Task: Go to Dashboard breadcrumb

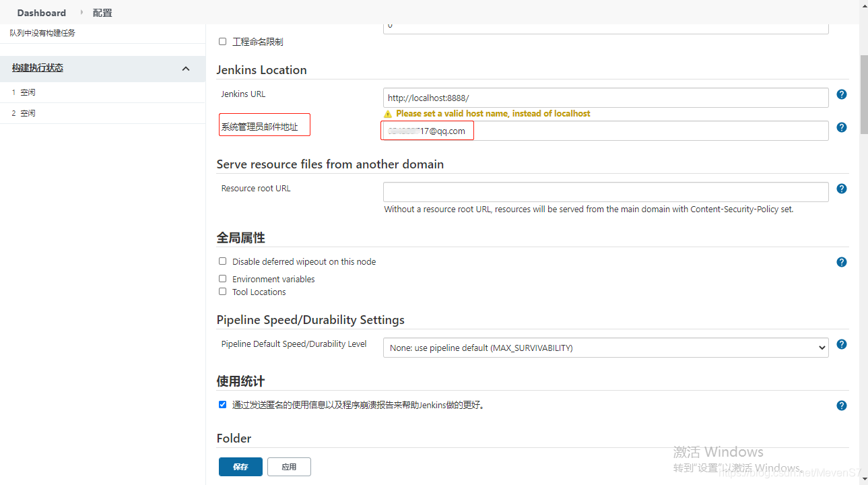Action: coord(42,13)
